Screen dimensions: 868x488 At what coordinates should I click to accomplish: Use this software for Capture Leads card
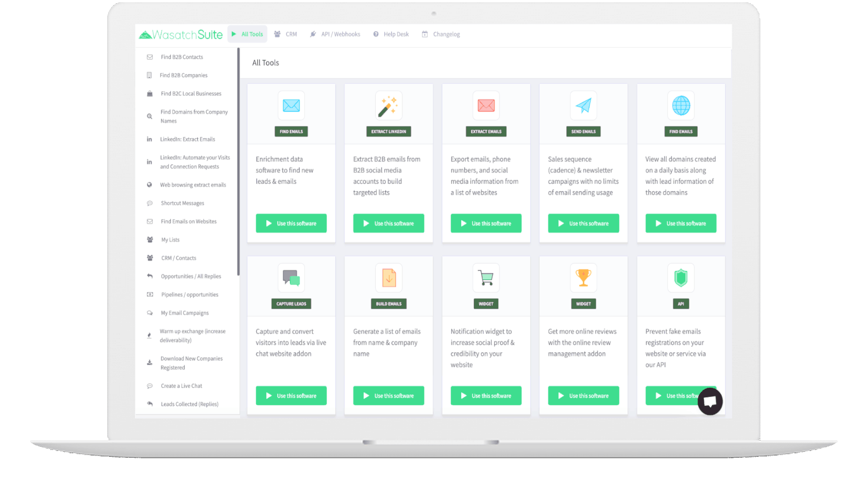[291, 395]
